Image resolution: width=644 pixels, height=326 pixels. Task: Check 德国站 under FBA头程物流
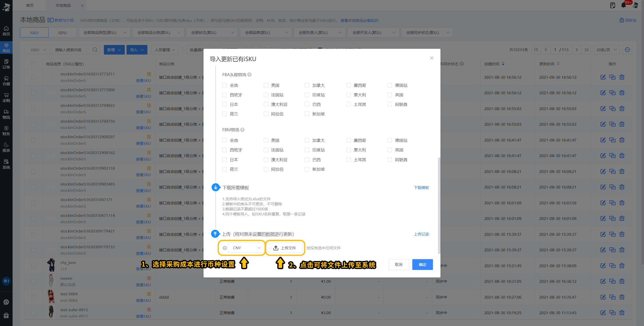pos(390,85)
